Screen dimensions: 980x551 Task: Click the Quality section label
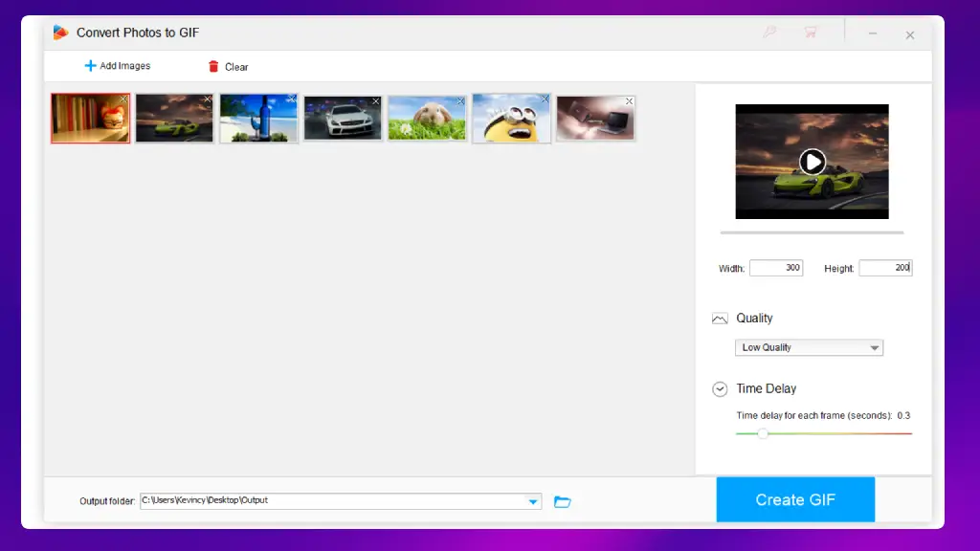coord(754,318)
